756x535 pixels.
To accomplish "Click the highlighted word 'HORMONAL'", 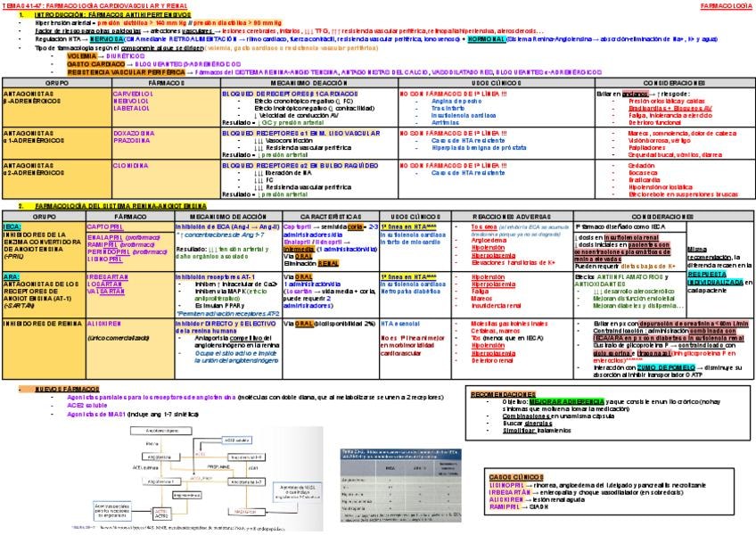I will click(x=487, y=39).
